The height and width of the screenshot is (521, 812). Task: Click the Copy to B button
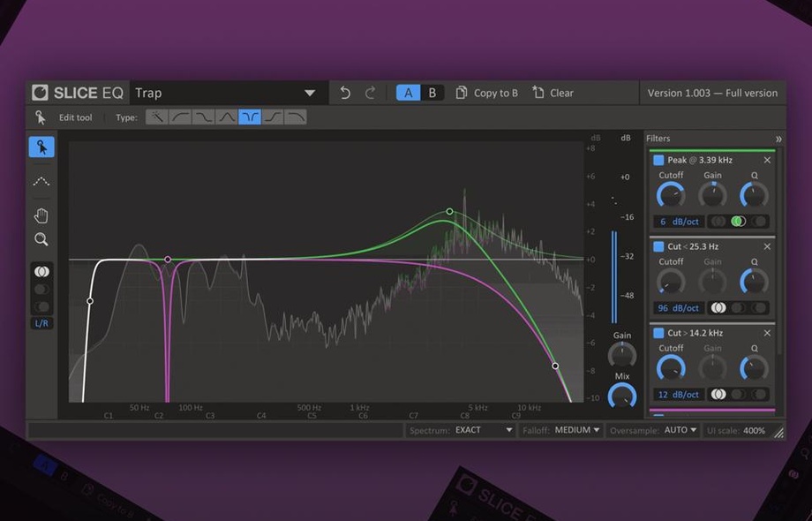[486, 92]
